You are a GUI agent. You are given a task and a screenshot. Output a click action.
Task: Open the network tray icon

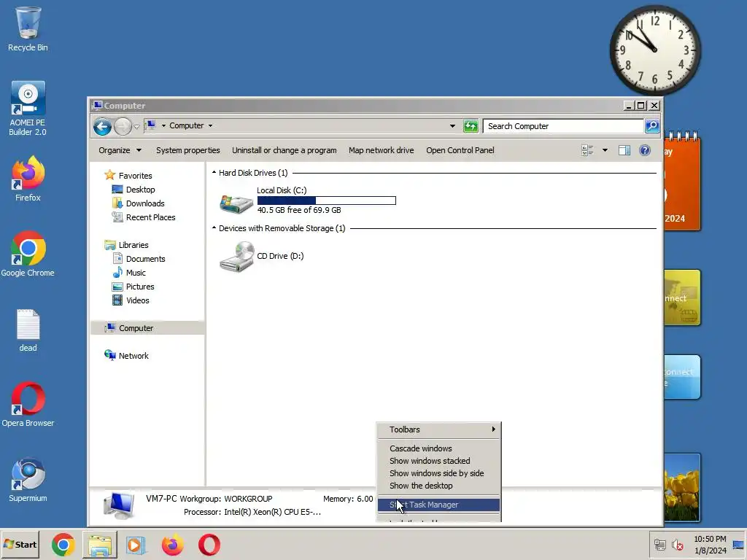point(659,544)
